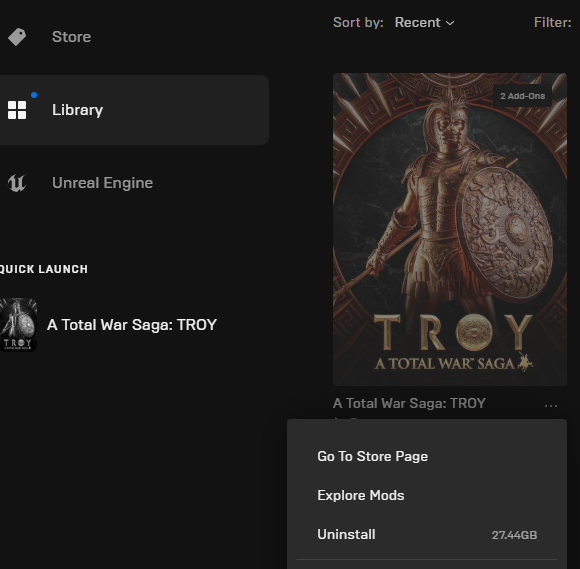Screen dimensions: 580x569
Task: Click the three-dots menu for TROY
Action: [551, 406]
